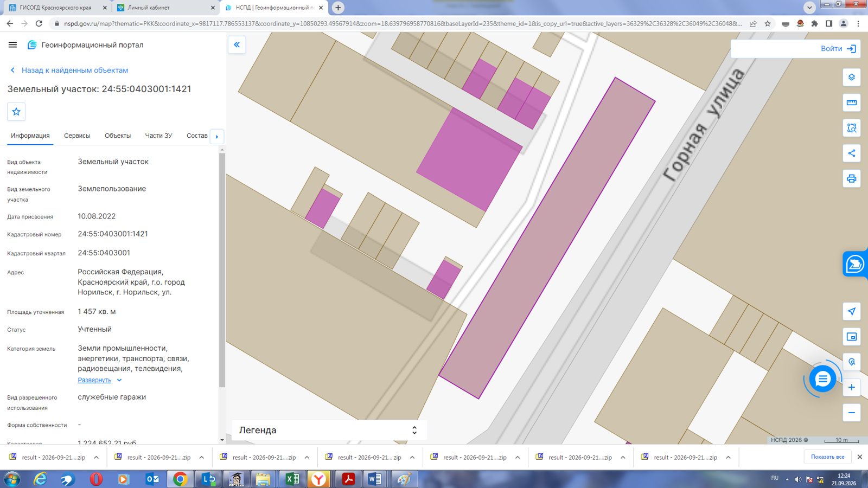868x488 pixels.
Task: Click the share map icon
Action: tap(851, 153)
